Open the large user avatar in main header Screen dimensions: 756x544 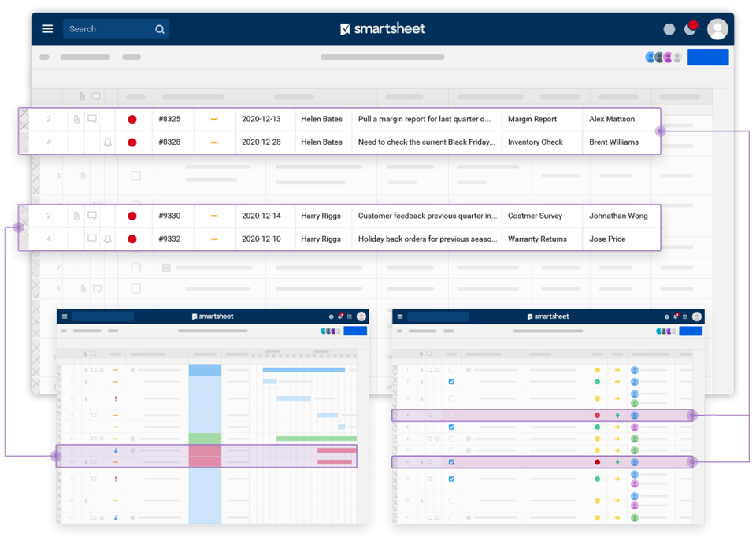pos(717,29)
